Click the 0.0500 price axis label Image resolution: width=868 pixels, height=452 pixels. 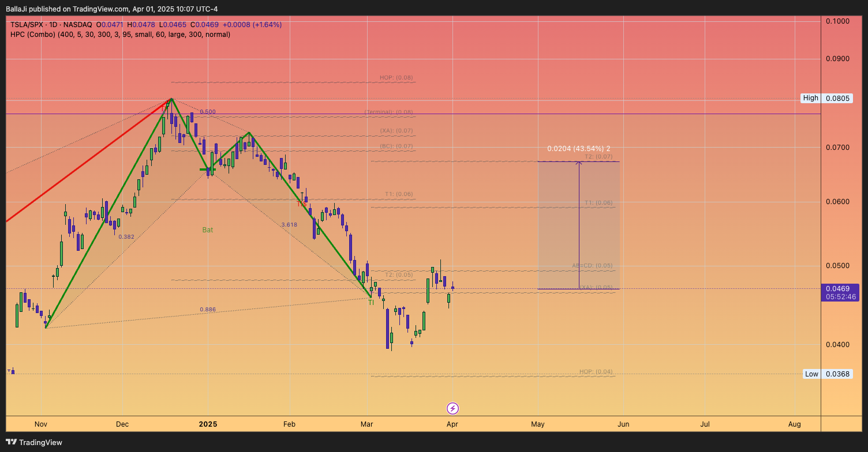coord(837,266)
